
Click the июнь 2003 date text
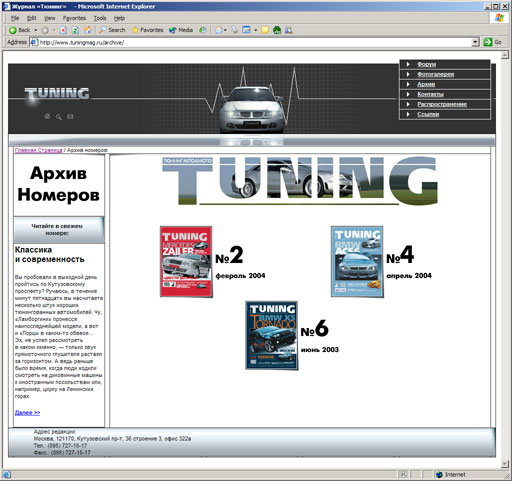[320, 350]
